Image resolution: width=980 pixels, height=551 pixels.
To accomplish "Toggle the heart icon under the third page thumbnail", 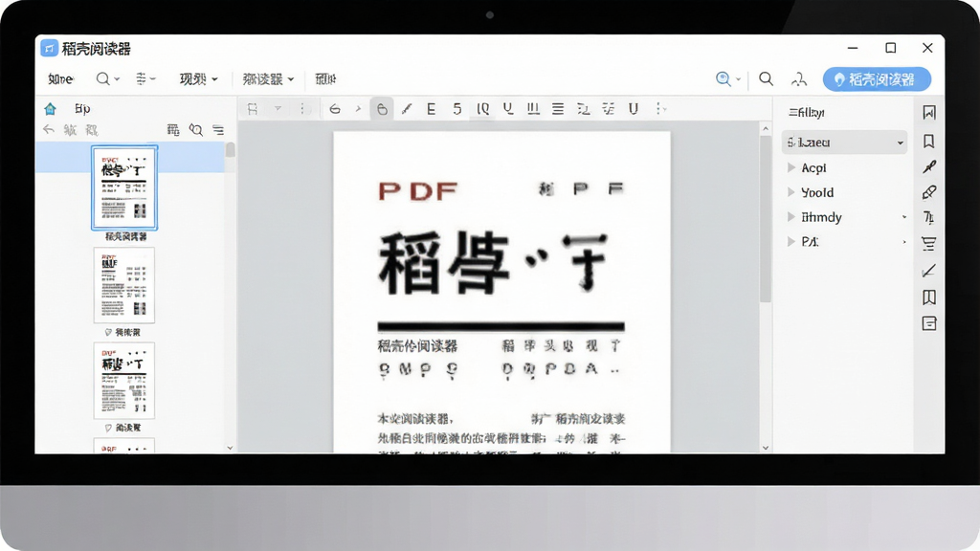I will point(108,428).
